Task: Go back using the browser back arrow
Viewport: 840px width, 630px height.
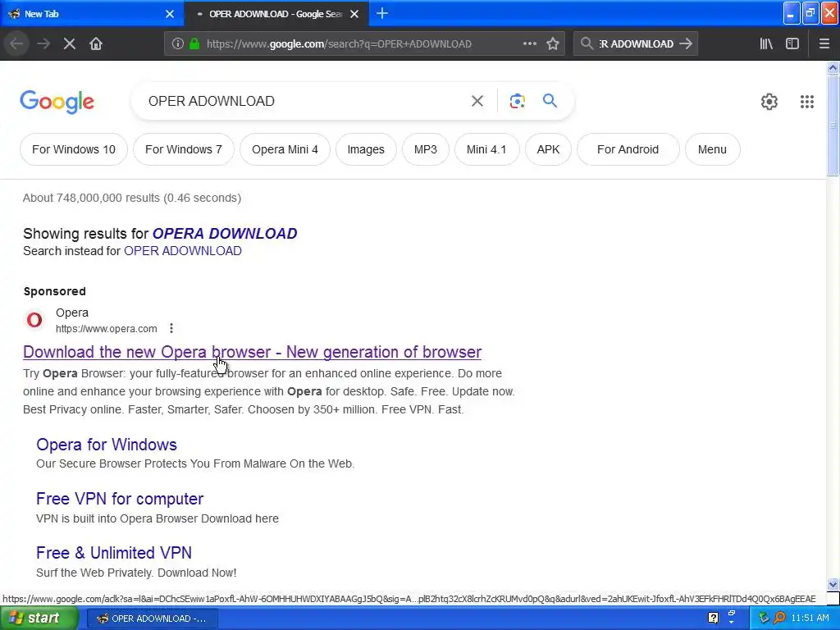Action: [16, 44]
